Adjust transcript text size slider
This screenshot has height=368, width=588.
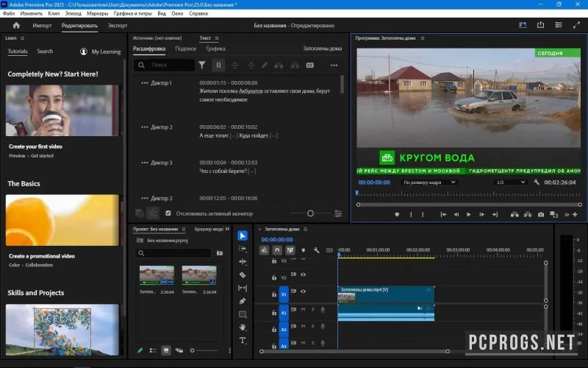(x=310, y=213)
